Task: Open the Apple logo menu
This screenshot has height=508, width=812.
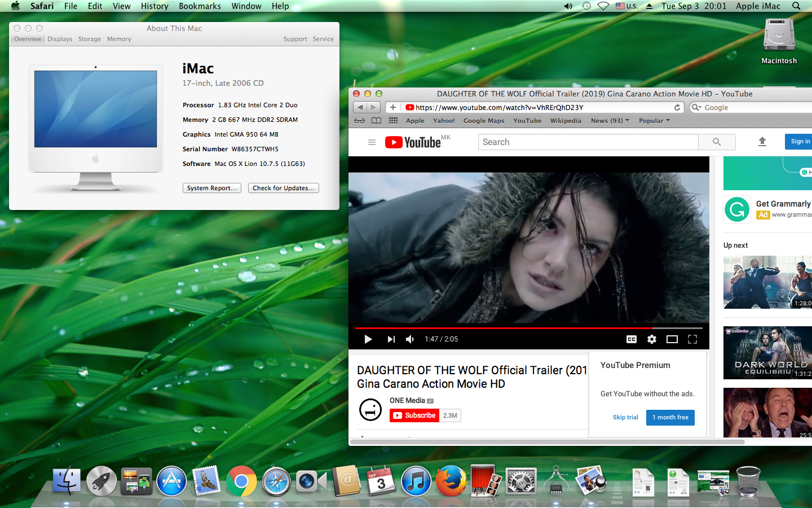Action: pyautogui.click(x=15, y=6)
